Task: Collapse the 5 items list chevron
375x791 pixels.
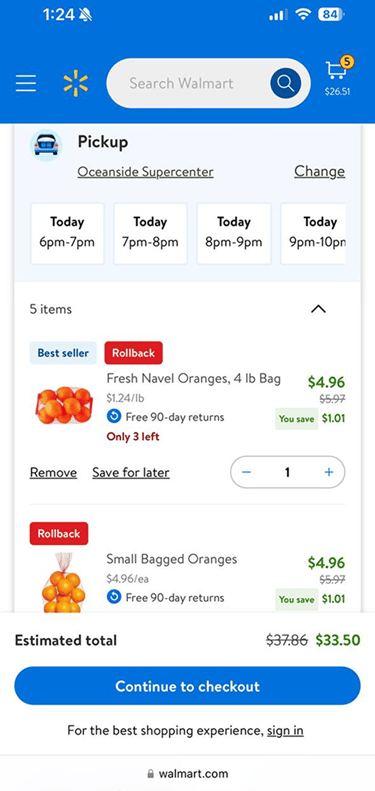Action: (x=318, y=309)
